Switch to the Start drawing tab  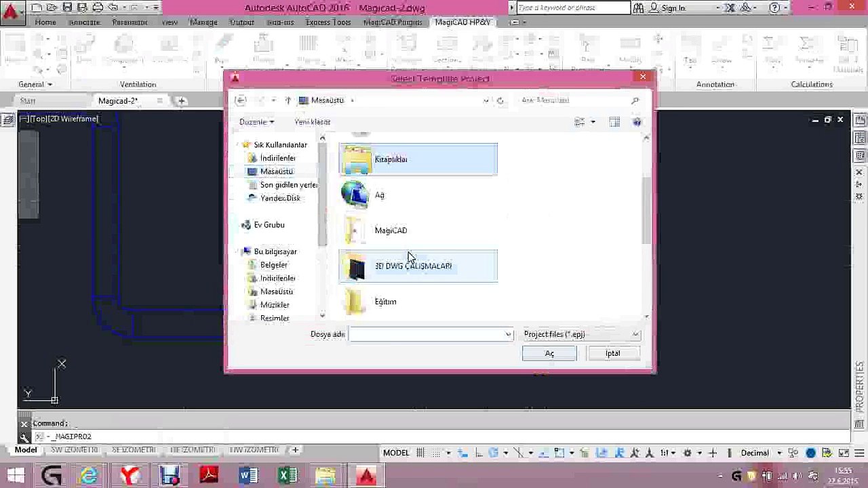pos(28,101)
